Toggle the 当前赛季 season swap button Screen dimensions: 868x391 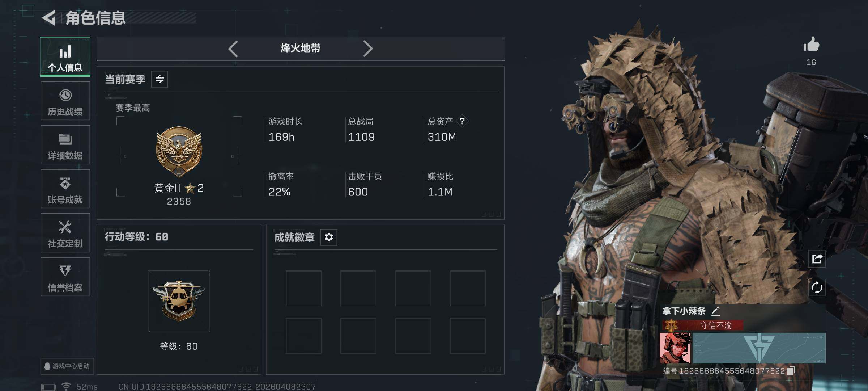(159, 79)
